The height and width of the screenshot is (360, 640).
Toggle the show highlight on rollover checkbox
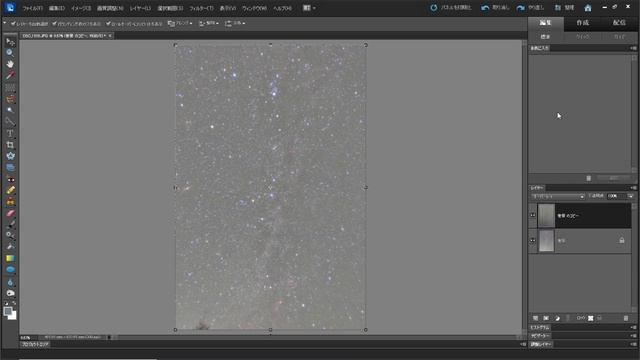pos(108,24)
